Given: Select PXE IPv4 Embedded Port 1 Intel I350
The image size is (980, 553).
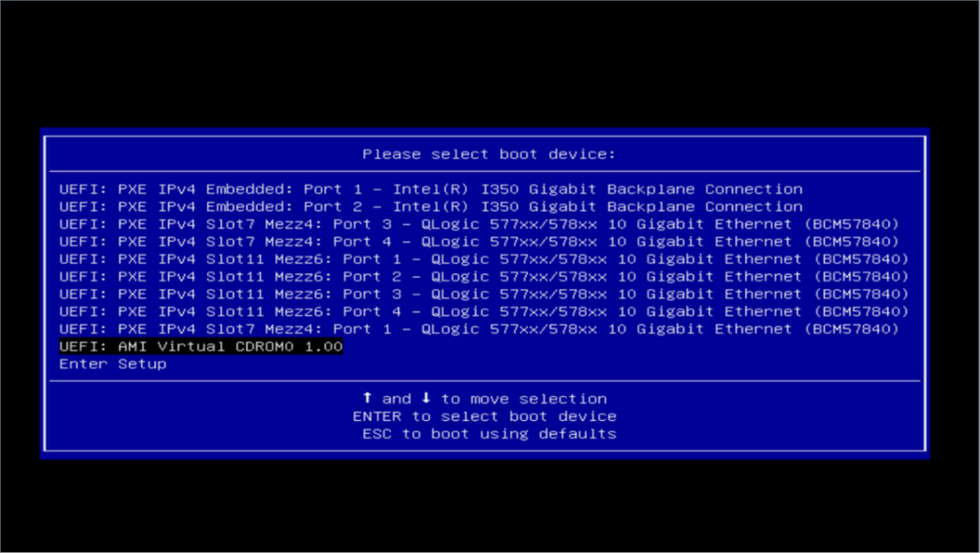Looking at the screenshot, I should [x=430, y=189].
